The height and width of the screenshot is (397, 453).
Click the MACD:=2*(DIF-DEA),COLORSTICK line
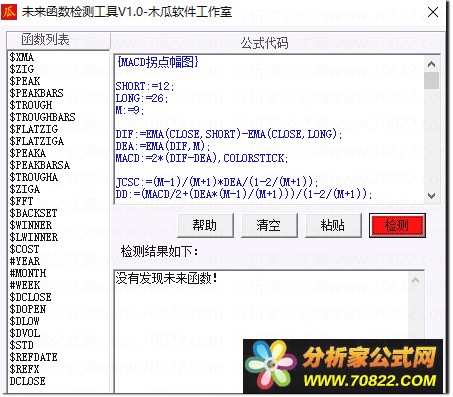[201, 158]
